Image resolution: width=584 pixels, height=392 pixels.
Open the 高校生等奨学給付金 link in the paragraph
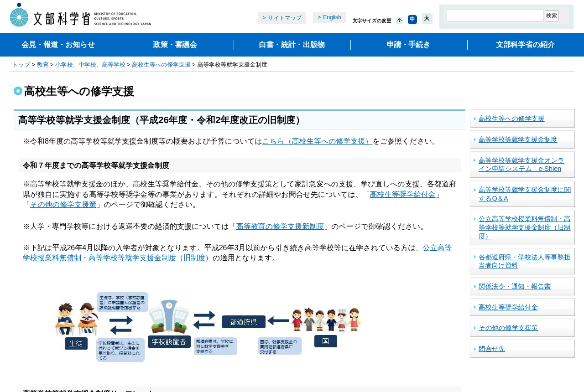402,195
